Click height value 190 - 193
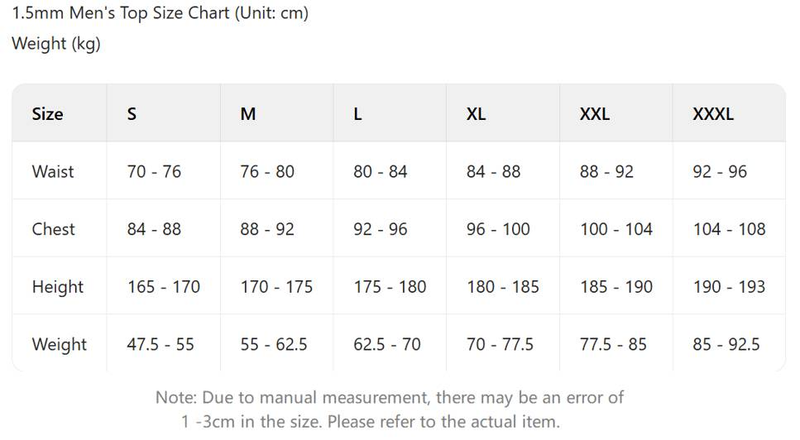The width and height of the screenshot is (800, 440). pos(729,287)
